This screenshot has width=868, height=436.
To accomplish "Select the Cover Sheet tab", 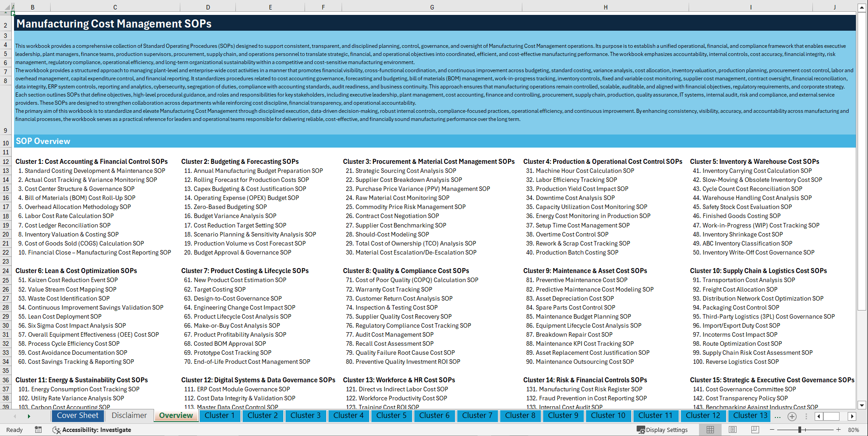I will click(78, 415).
